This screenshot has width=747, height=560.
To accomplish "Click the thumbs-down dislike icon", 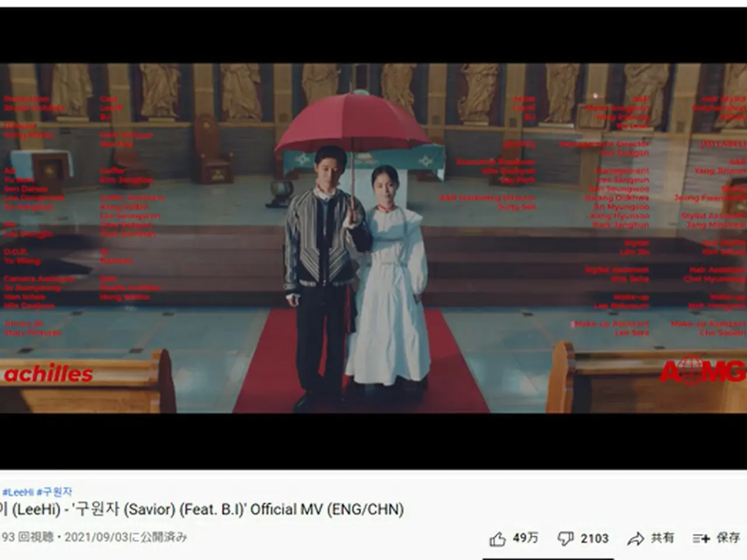I will point(566,538).
